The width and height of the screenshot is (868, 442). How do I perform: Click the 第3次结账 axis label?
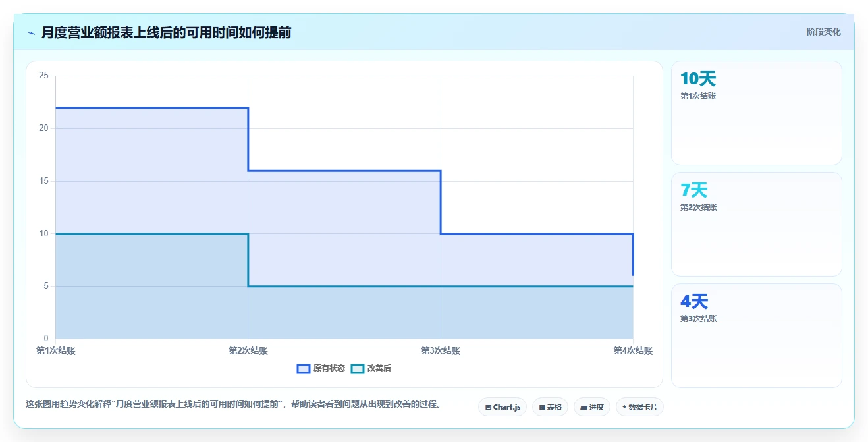coord(441,351)
